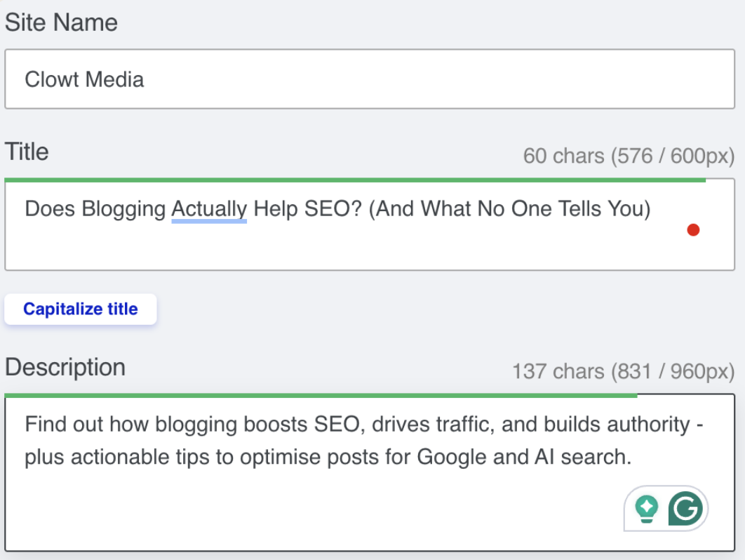Click the Grammarly lightbulb suggestions icon
745x560 pixels.
pyautogui.click(x=647, y=509)
